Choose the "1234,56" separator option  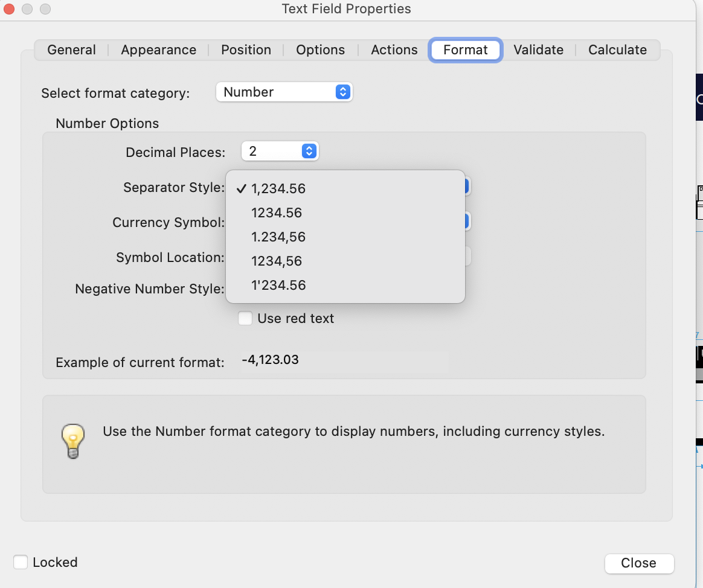click(277, 261)
